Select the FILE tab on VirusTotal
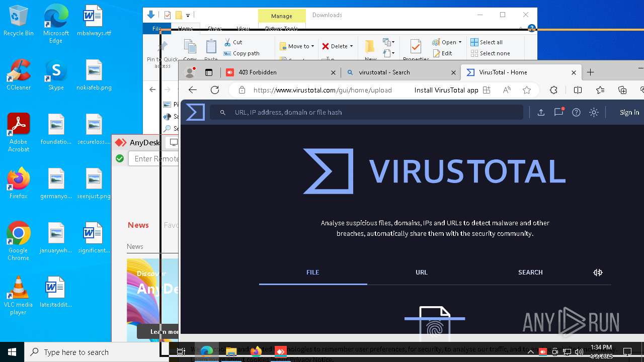The width and height of the screenshot is (644, 362). (x=313, y=272)
